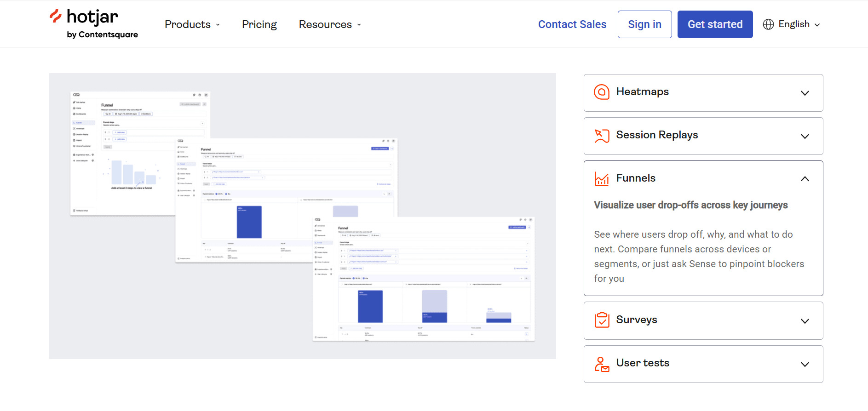Open the Resources menu
Image resolution: width=868 pixels, height=411 pixels.
pyautogui.click(x=330, y=24)
